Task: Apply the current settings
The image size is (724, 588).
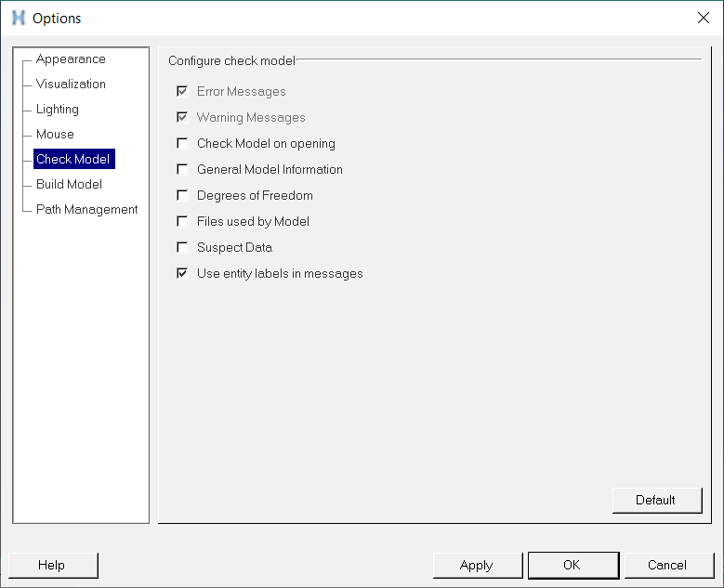Action: point(477,565)
